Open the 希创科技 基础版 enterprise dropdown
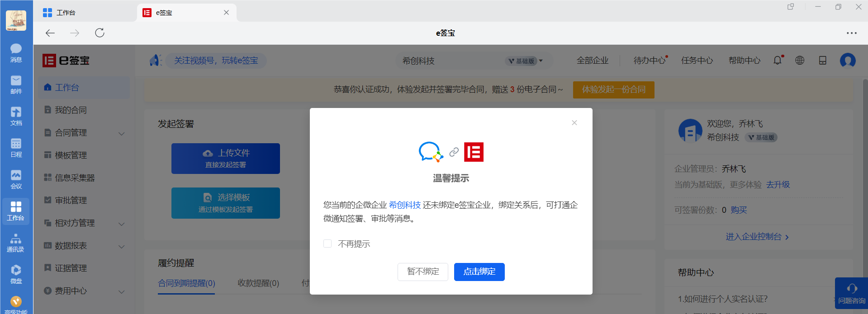The width and height of the screenshot is (868, 314). pyautogui.click(x=474, y=61)
